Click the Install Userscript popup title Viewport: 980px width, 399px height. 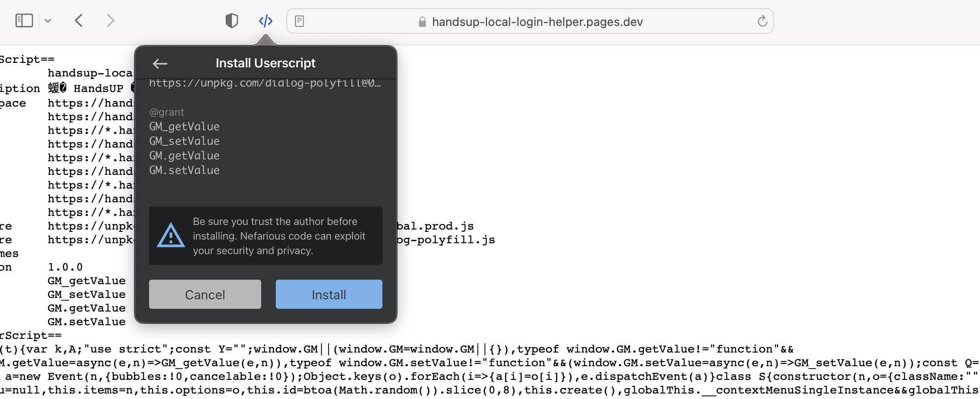(265, 63)
